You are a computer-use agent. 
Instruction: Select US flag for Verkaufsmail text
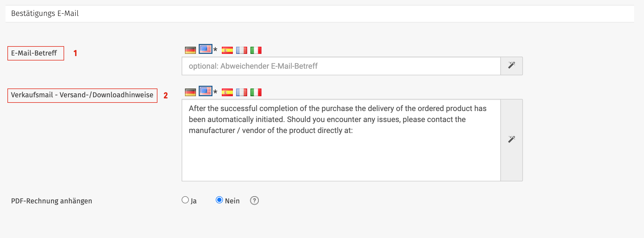coord(206,91)
